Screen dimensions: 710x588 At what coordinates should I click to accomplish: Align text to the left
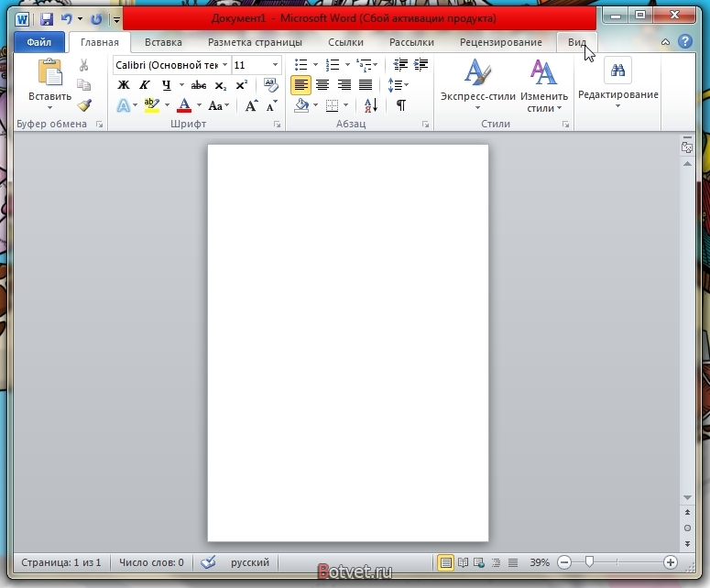pos(300,84)
